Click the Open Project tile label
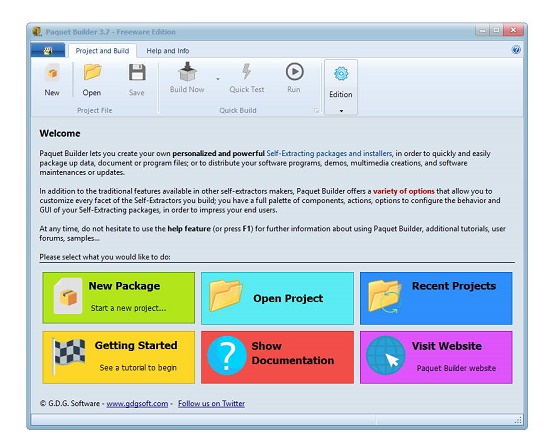Image resolution: width=550 pixels, height=445 pixels. point(288,298)
